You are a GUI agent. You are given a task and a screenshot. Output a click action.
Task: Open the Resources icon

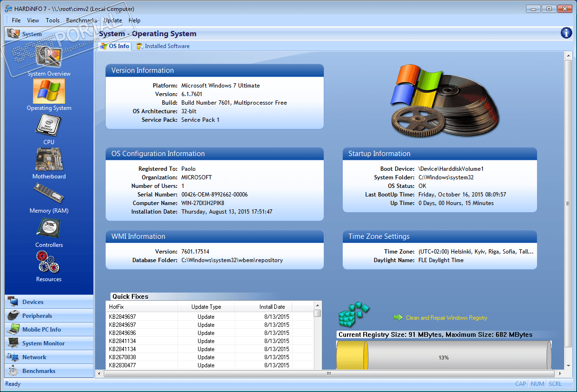49,263
